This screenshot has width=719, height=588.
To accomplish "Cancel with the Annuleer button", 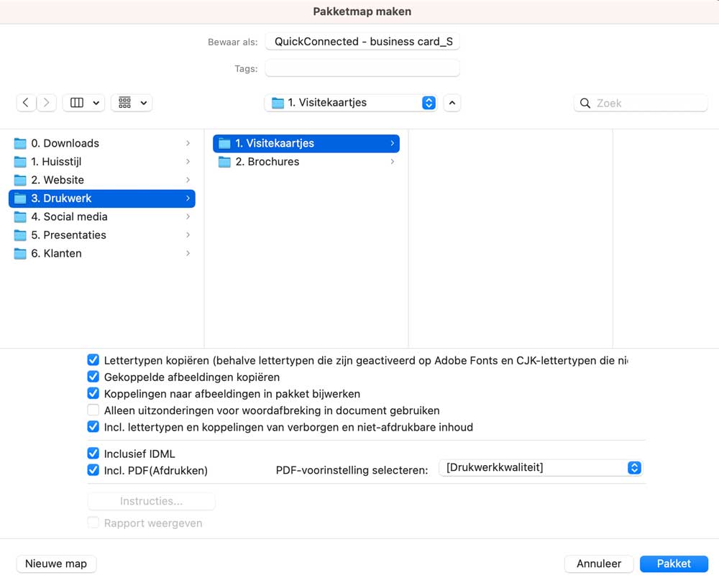I will click(x=599, y=564).
